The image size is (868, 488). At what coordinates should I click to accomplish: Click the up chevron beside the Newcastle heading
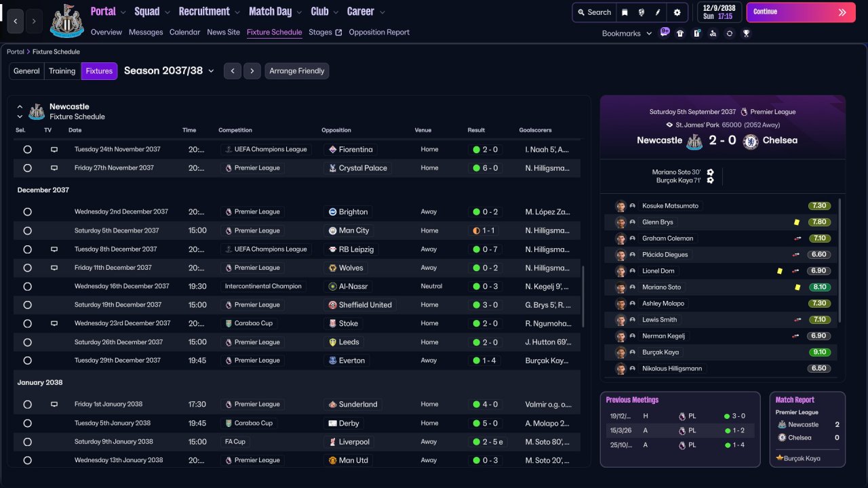pos(20,106)
